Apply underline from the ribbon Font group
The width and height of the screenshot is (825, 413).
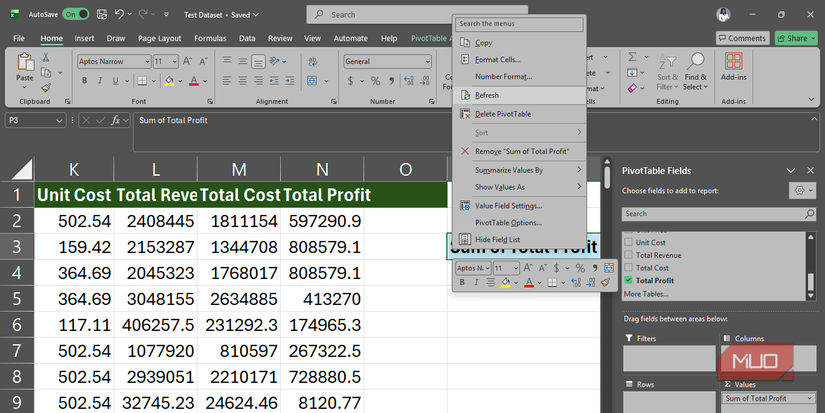click(115, 81)
